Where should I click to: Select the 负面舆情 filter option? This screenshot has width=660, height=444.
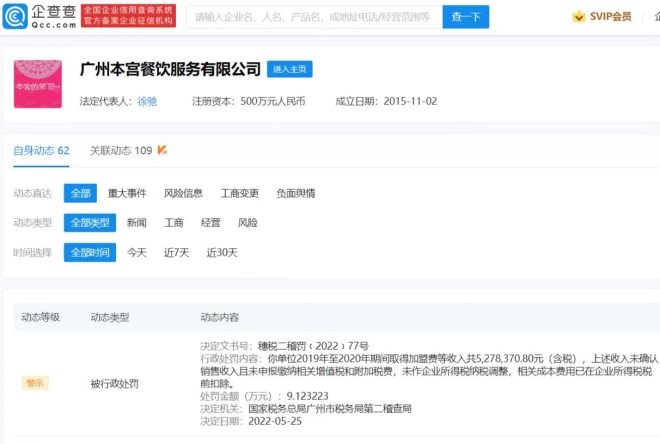[296, 193]
